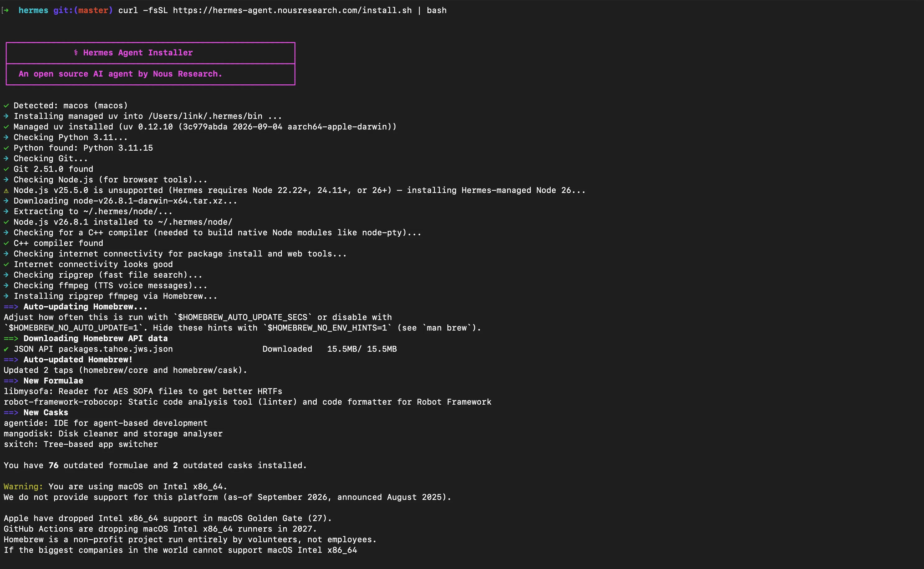Click the 'New Formulae' heading

point(54,381)
